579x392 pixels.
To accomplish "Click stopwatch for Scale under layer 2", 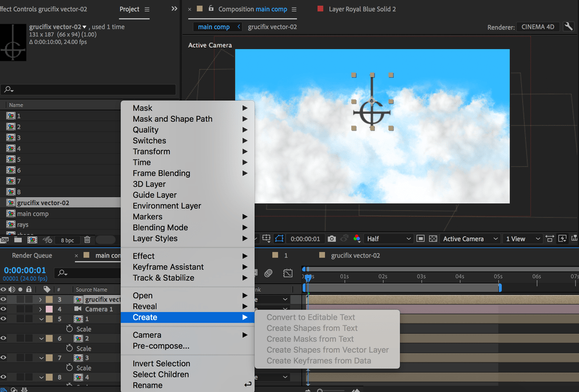I will 69,348.
